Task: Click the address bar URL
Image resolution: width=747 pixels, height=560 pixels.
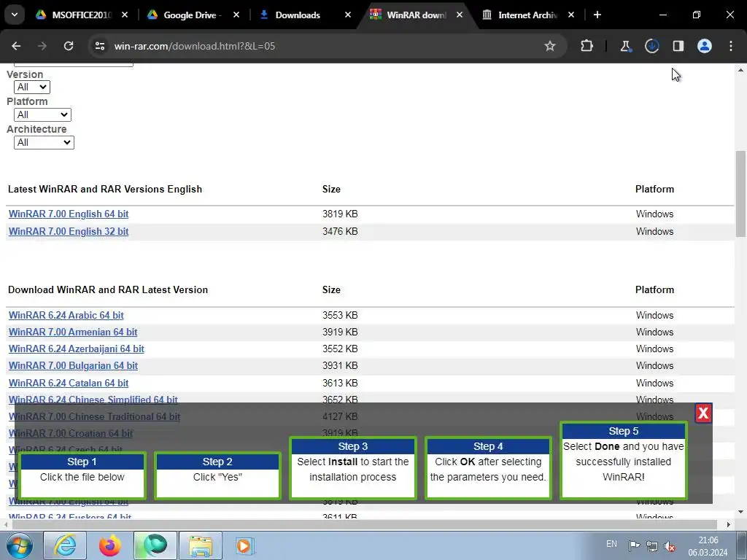Action: 195,46
